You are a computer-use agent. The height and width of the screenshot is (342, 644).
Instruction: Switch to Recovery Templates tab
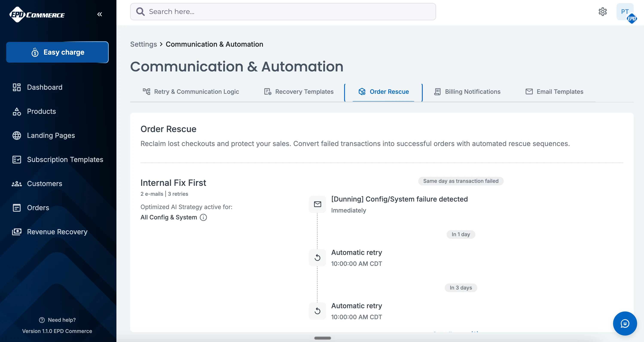point(299,92)
